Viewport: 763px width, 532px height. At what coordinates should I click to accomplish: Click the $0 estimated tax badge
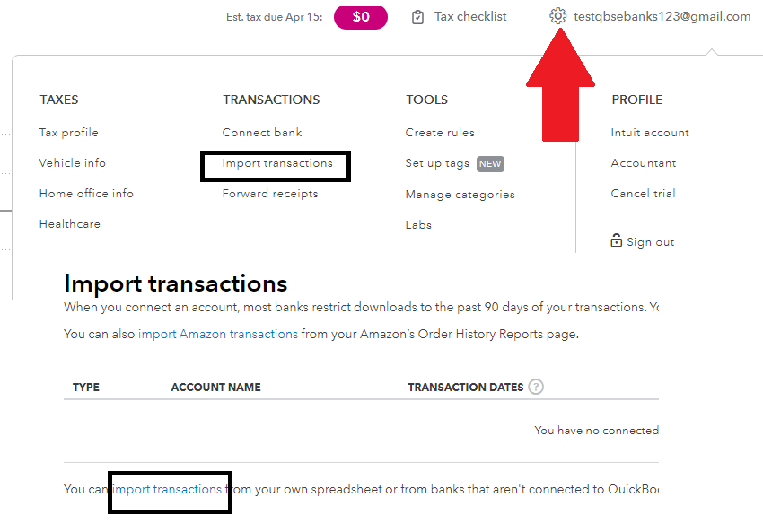coord(360,17)
